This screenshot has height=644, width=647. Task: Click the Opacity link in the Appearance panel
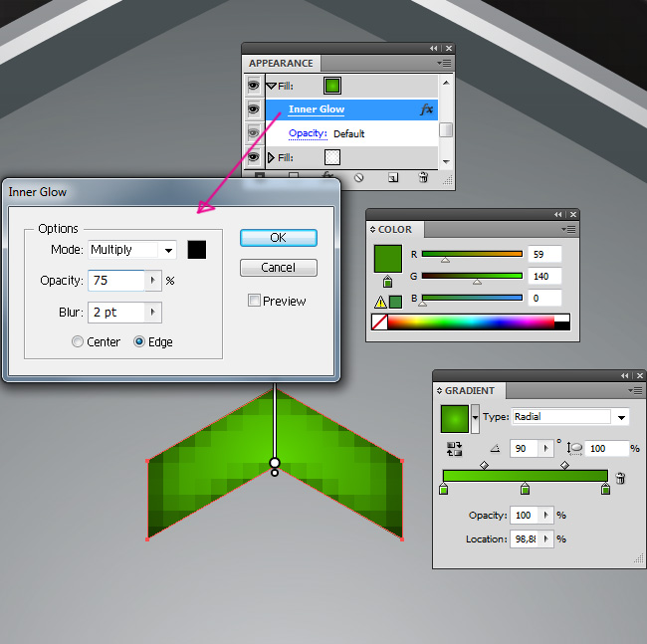pyautogui.click(x=308, y=133)
